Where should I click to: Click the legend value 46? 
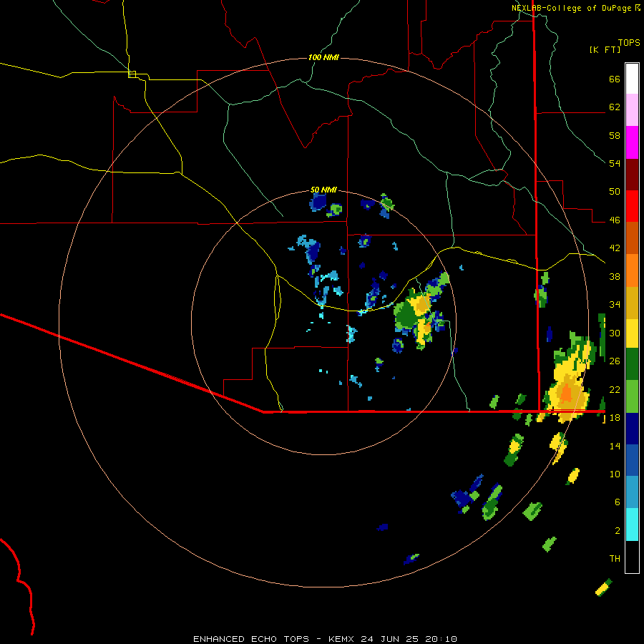click(x=615, y=220)
